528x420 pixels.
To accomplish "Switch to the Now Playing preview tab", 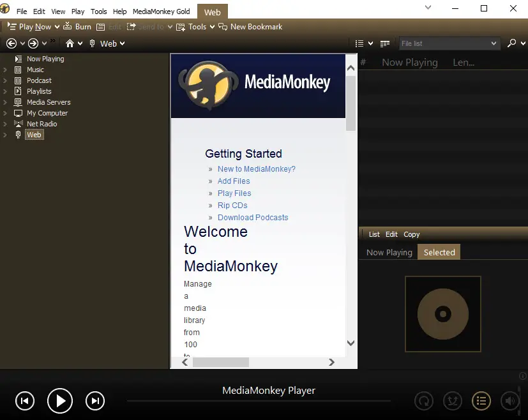I will [389, 252].
